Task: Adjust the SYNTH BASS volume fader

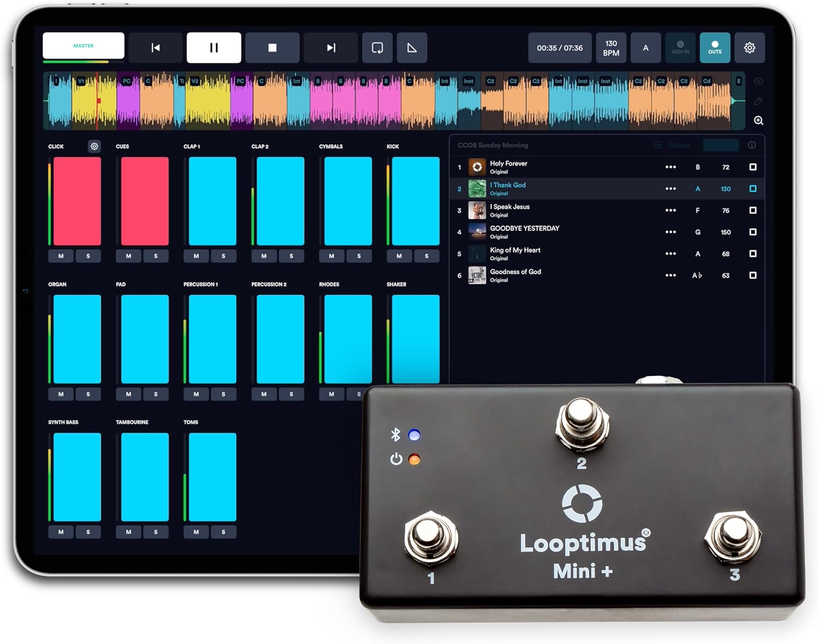Action: tap(77, 477)
